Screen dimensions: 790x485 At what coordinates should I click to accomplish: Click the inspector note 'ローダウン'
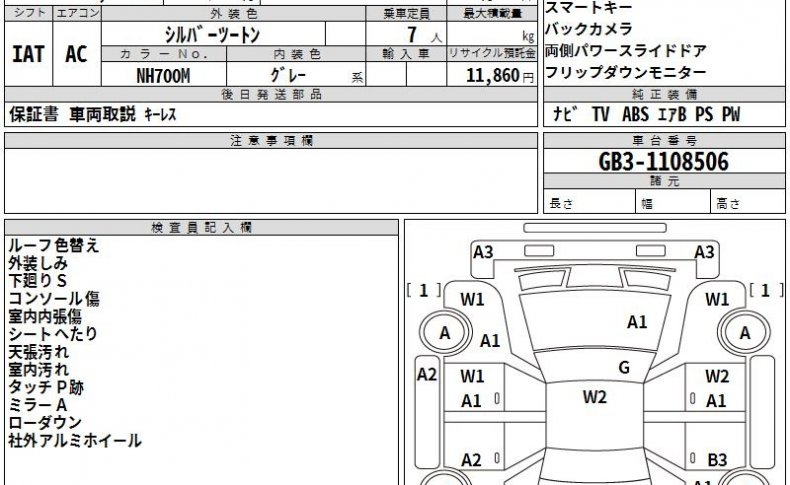(x=45, y=422)
